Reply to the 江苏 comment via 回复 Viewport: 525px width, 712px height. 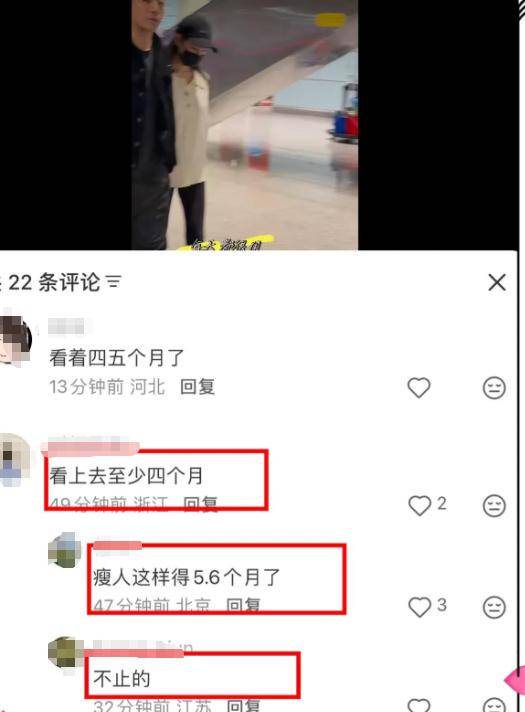coord(243,706)
